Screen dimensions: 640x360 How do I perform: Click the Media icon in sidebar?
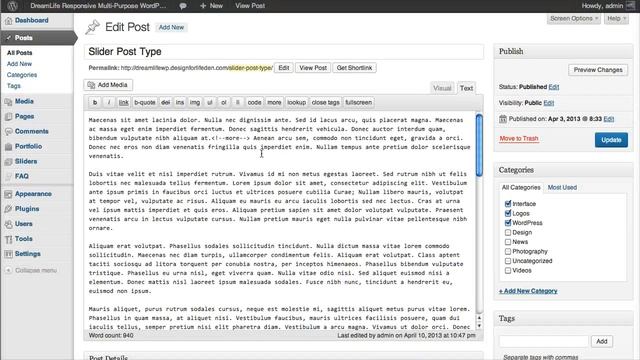[8, 102]
